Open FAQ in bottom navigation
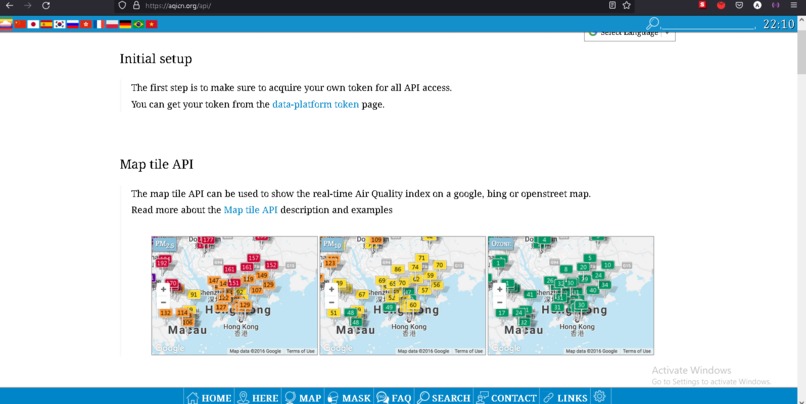The height and width of the screenshot is (404, 806). (394, 398)
